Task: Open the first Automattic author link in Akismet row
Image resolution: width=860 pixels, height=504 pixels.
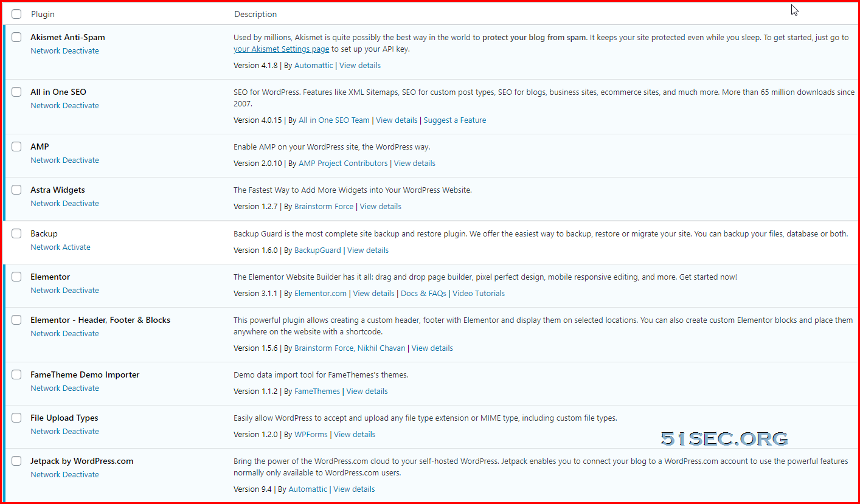Action: click(x=314, y=66)
